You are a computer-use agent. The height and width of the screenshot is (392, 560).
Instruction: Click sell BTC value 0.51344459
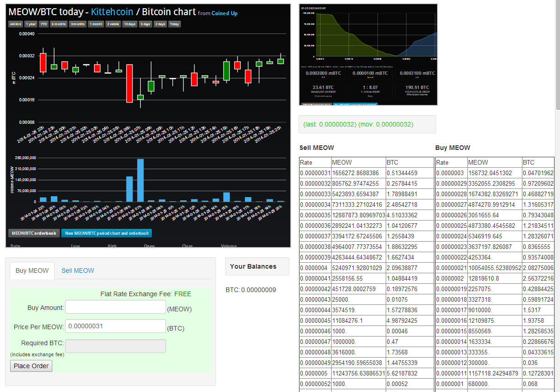click(x=402, y=173)
